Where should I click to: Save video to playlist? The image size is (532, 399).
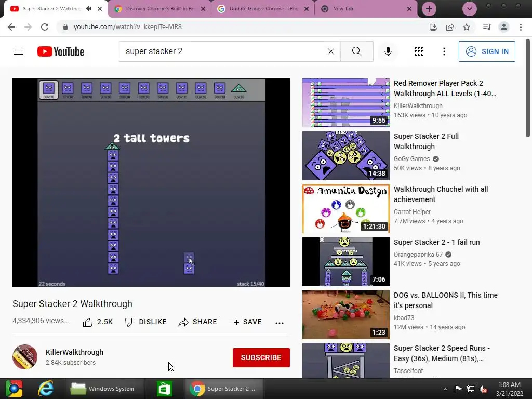pyautogui.click(x=245, y=322)
